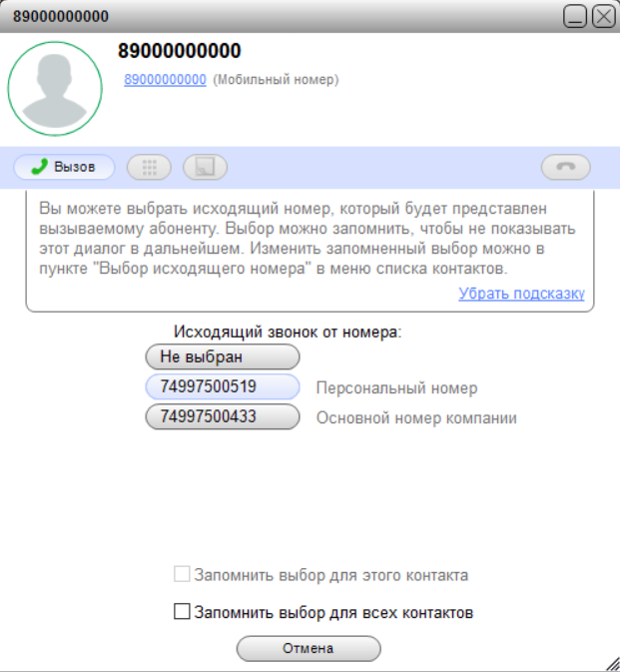Close the call window with X

point(604,17)
